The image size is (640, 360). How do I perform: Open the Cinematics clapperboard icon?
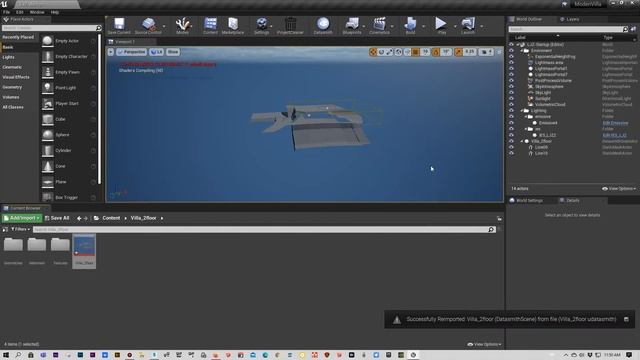coord(379,25)
